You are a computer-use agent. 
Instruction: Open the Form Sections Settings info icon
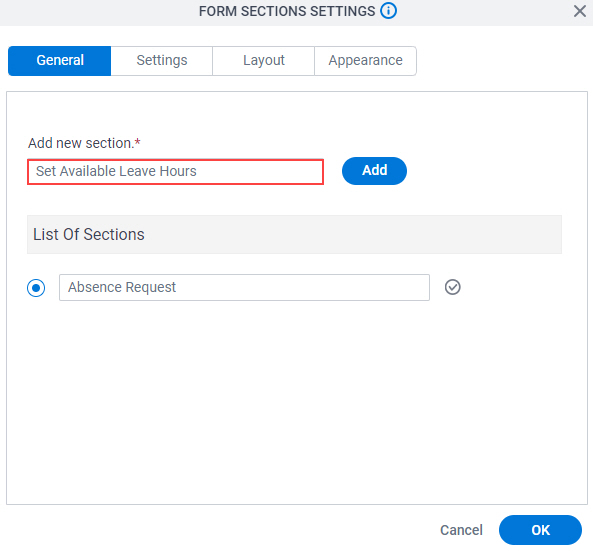pos(388,11)
